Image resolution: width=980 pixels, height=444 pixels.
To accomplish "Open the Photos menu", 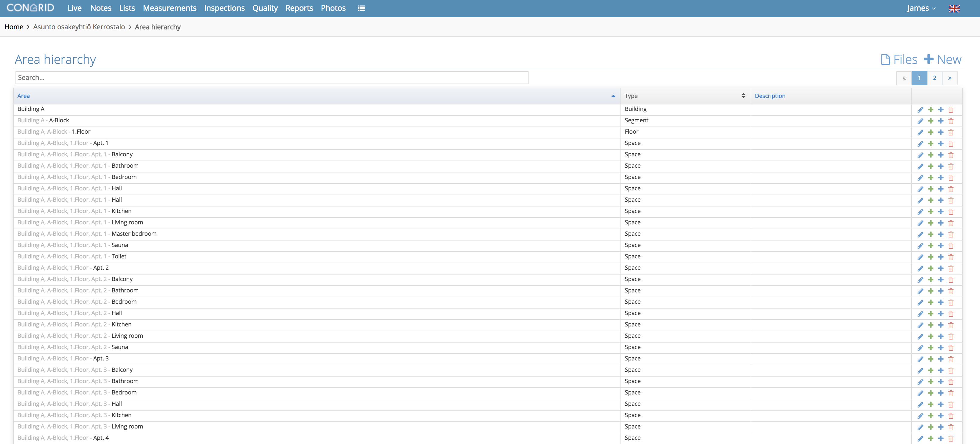I will tap(333, 8).
